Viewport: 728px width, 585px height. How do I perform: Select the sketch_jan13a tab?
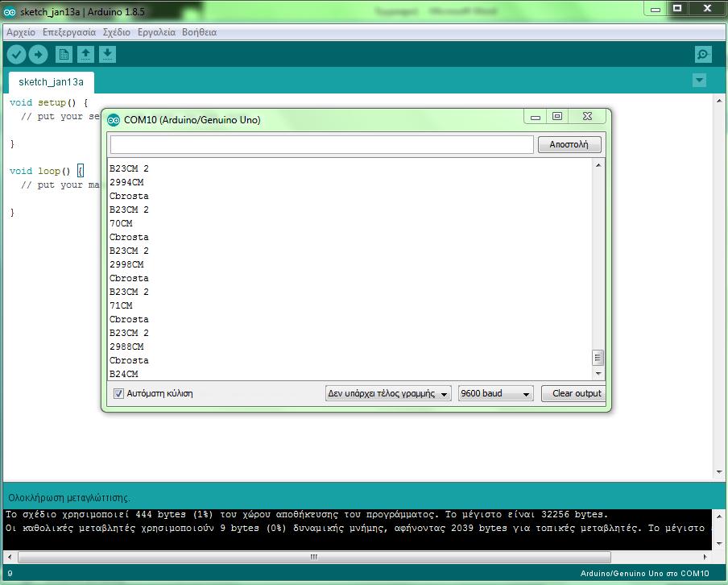click(x=51, y=82)
